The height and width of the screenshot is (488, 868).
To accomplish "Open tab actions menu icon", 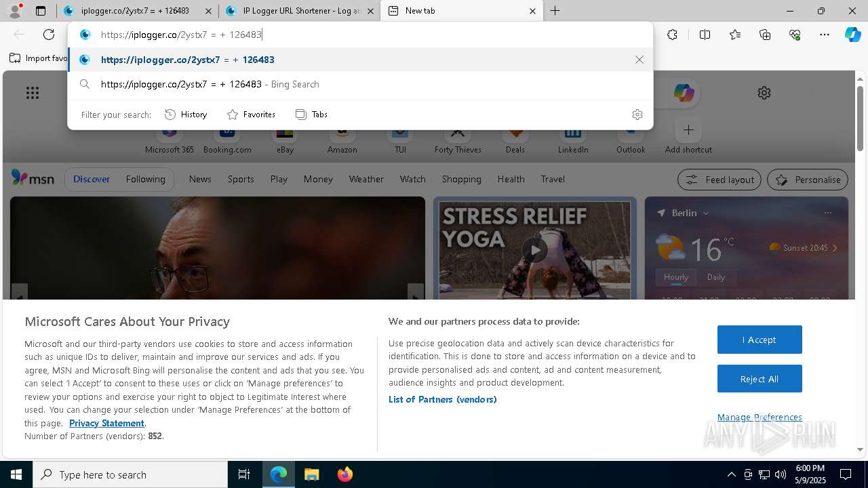I will tap(41, 11).
